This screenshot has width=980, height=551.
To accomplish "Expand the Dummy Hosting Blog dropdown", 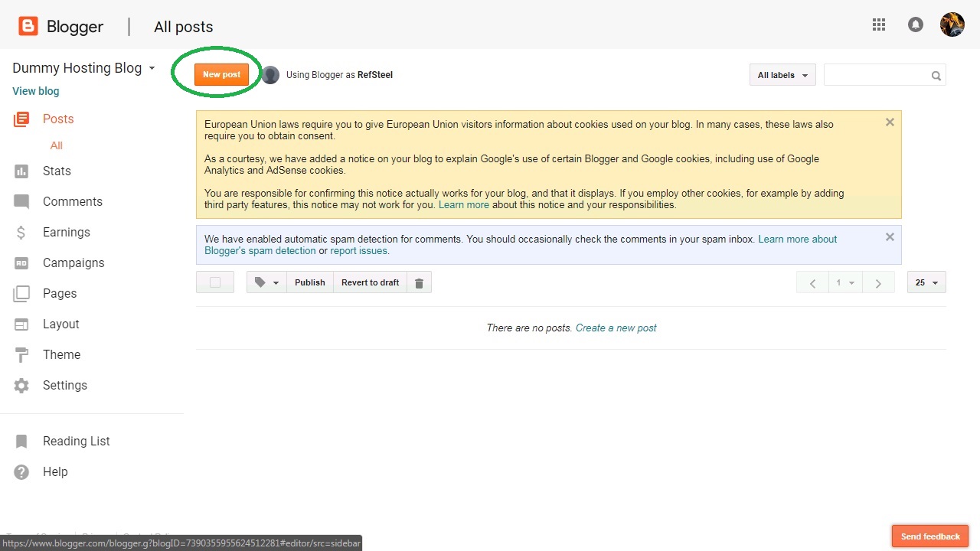I will [x=152, y=68].
